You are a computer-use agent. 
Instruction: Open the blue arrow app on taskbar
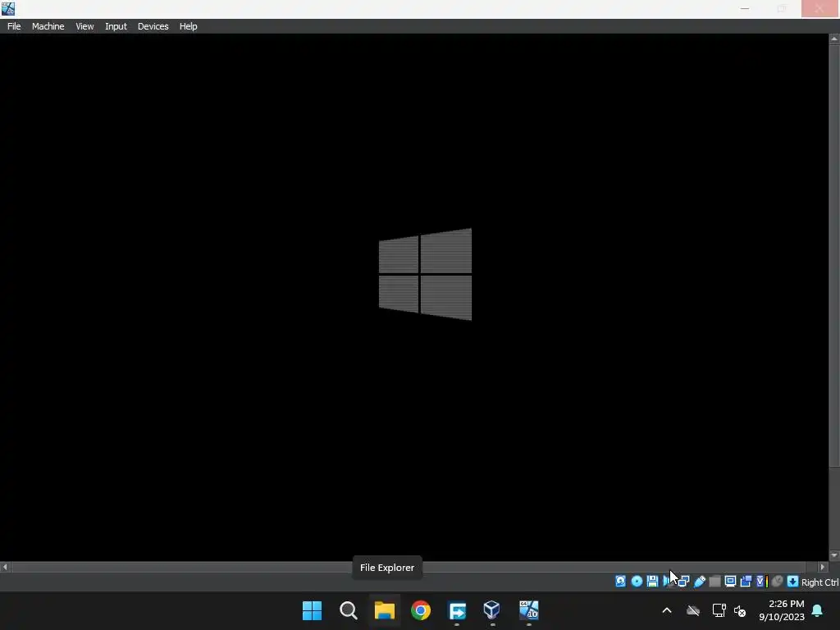pyautogui.click(x=457, y=610)
